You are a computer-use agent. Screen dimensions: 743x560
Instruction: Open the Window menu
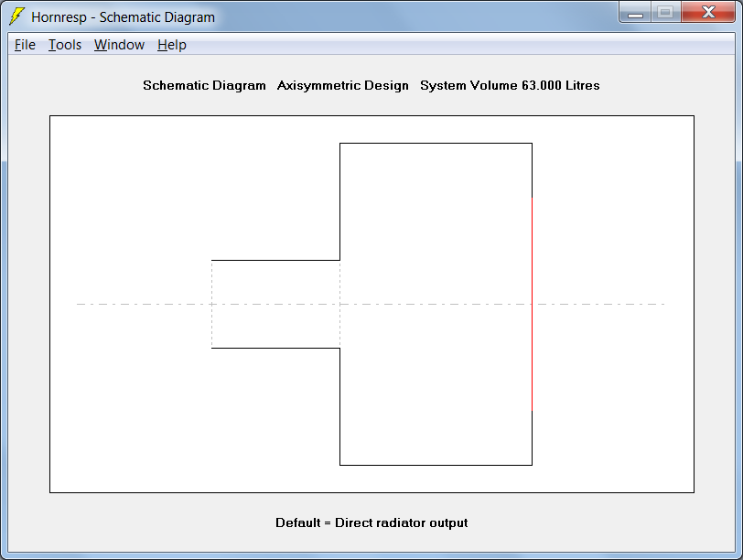[x=119, y=45]
